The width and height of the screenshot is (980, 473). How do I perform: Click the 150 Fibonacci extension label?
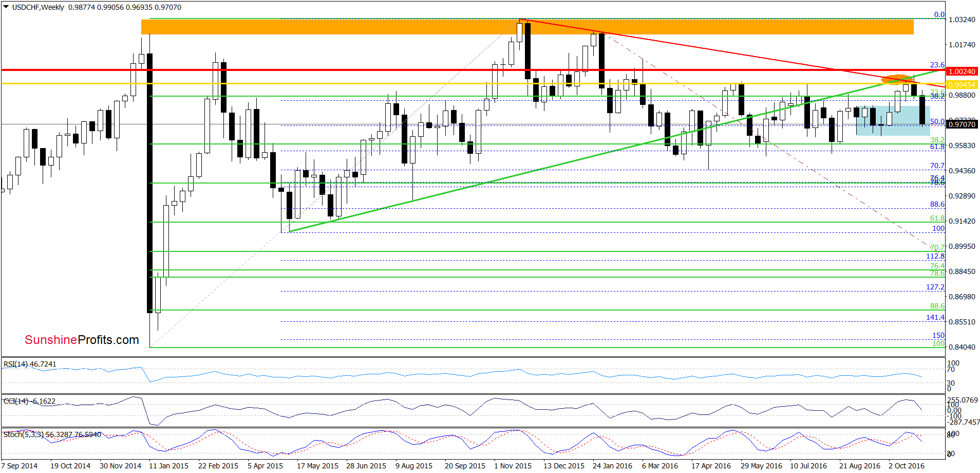[x=938, y=335]
